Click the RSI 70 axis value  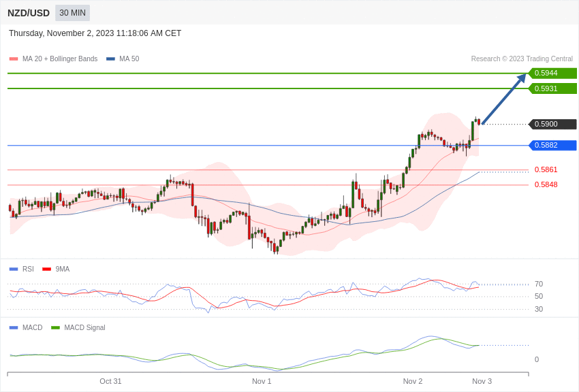(x=539, y=284)
